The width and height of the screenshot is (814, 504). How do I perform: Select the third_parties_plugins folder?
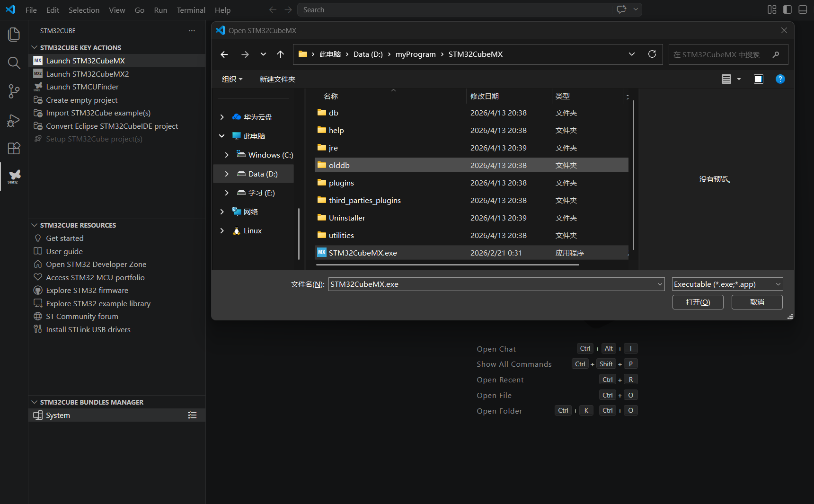[472, 200]
